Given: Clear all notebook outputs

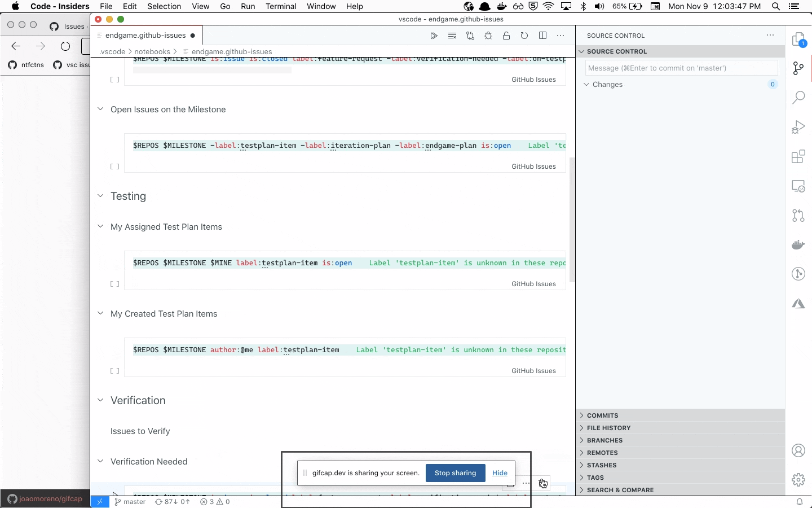Looking at the screenshot, I should click(x=452, y=36).
